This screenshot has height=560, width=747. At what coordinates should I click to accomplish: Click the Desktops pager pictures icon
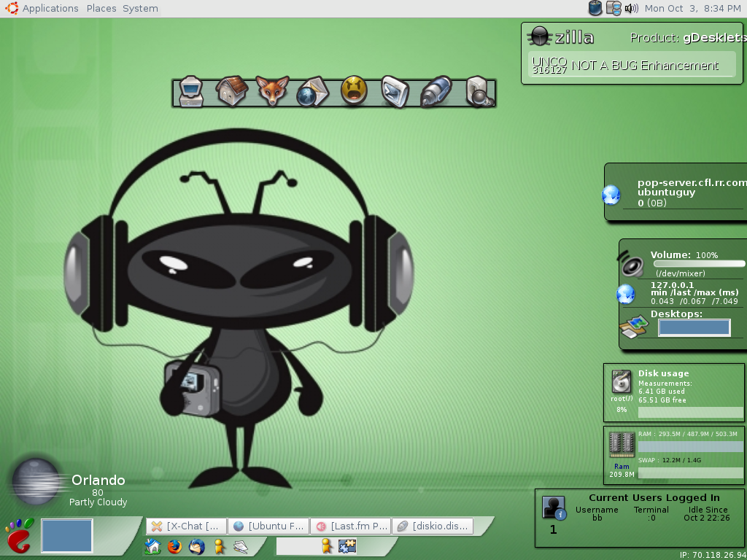(635, 327)
